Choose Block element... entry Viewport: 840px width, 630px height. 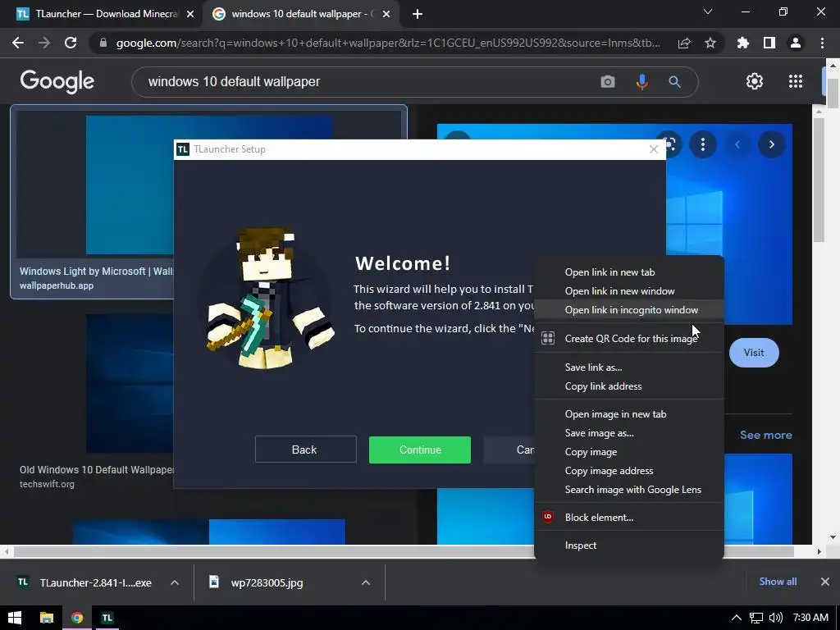tap(629, 518)
